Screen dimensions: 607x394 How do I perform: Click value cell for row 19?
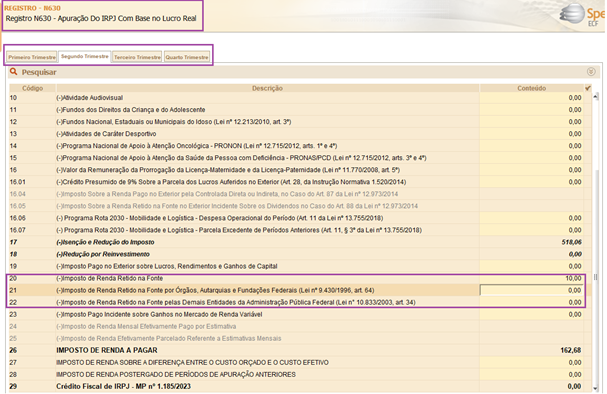click(532, 266)
